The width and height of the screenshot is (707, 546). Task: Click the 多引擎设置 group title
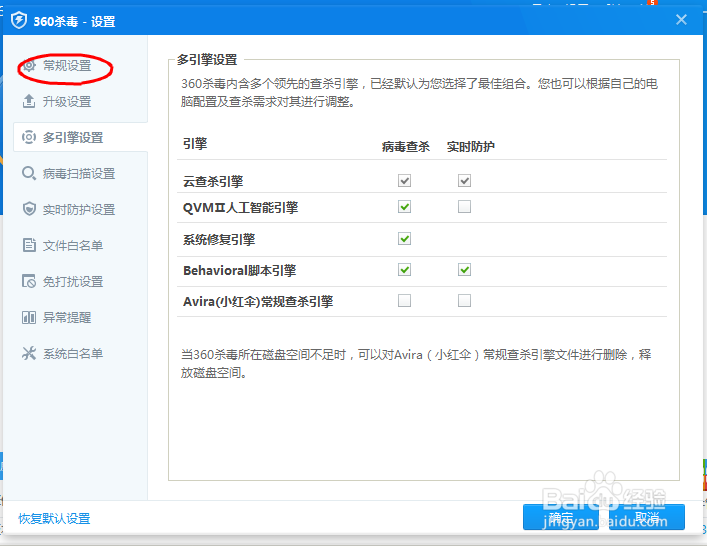coord(207,60)
